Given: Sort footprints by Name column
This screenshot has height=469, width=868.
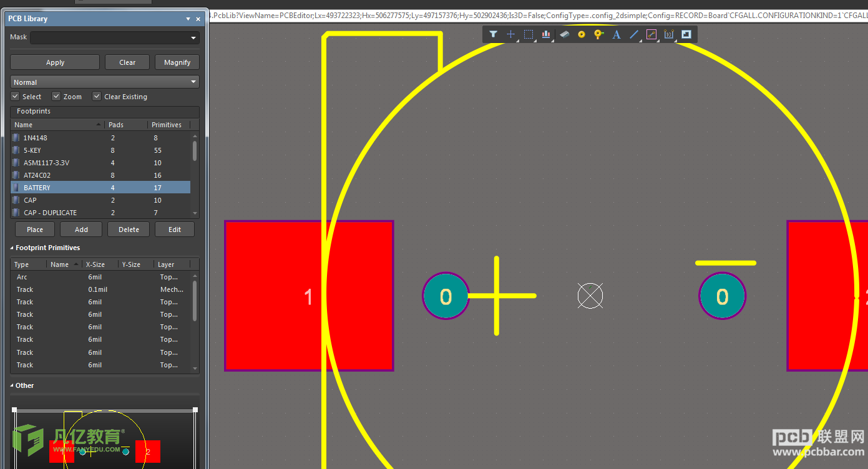Looking at the screenshot, I should click(57, 125).
